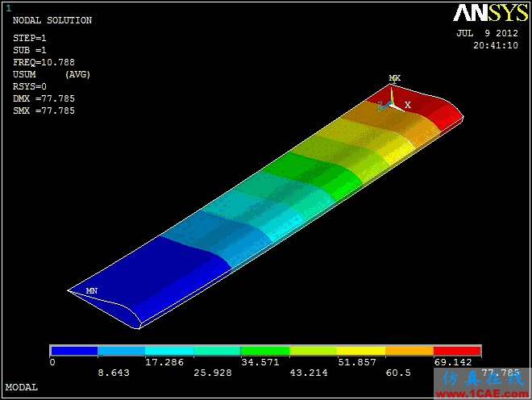Click the legend value 69.142
The image size is (532, 400).
(x=453, y=362)
